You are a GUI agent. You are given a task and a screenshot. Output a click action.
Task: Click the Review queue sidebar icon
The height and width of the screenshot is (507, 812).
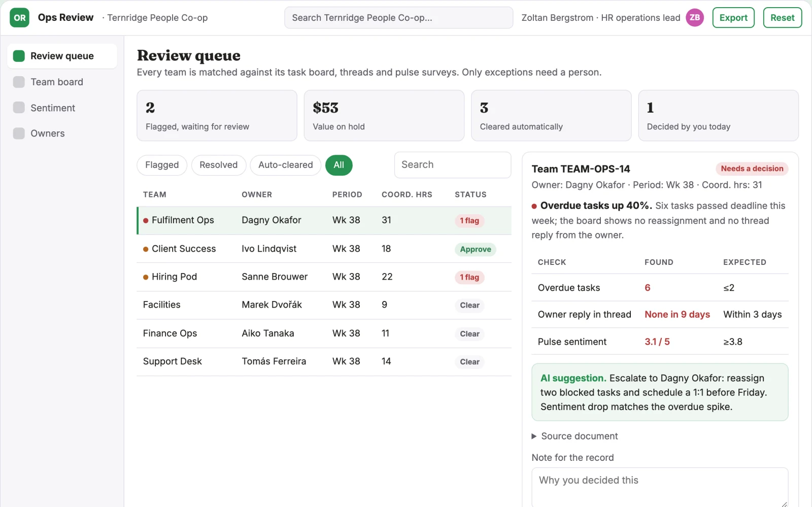point(19,56)
